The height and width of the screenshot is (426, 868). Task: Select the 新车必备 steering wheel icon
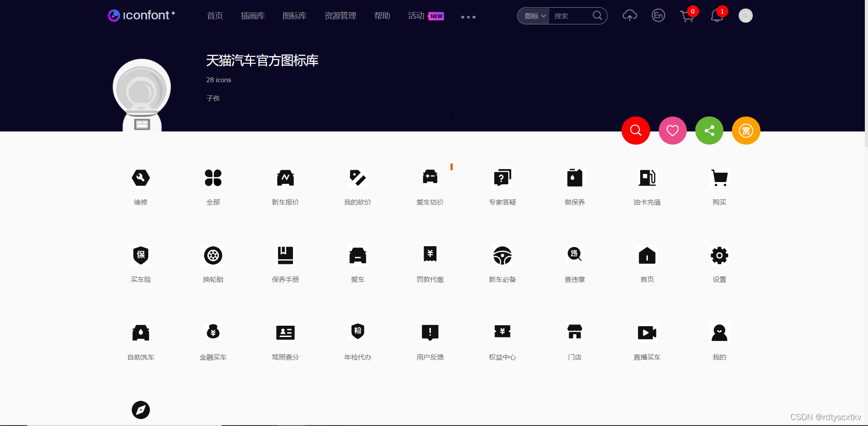click(502, 255)
